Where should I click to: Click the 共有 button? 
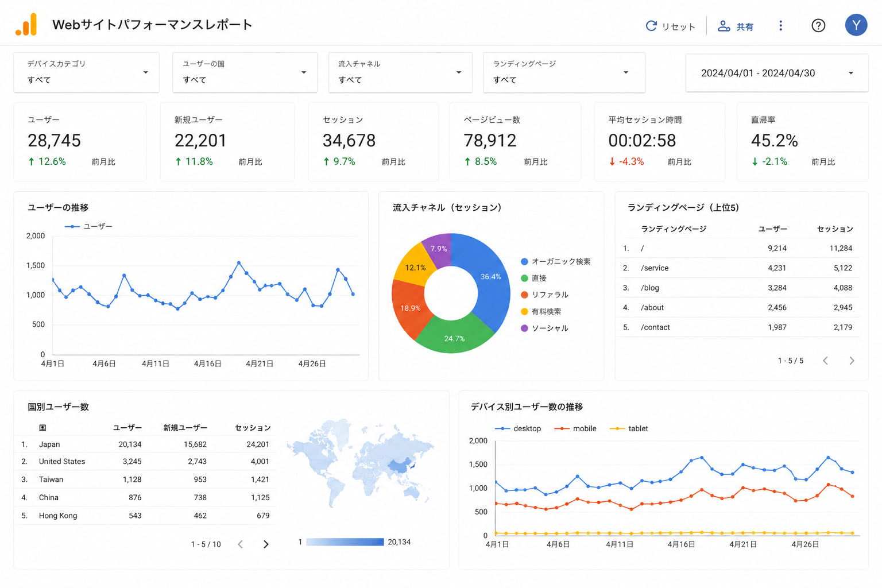pos(736,26)
